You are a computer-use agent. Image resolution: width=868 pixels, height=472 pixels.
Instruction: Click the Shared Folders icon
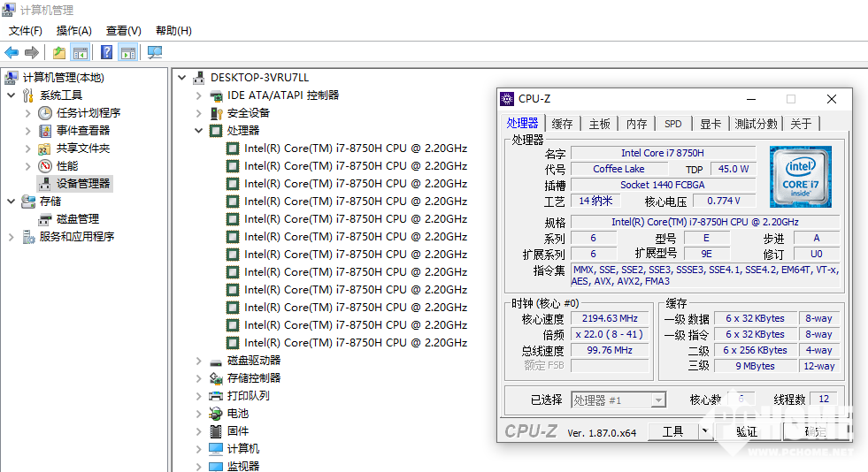tap(45, 148)
